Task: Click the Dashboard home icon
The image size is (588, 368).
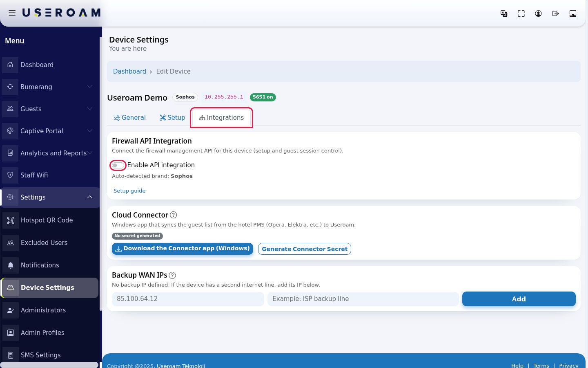Action: 10,65
